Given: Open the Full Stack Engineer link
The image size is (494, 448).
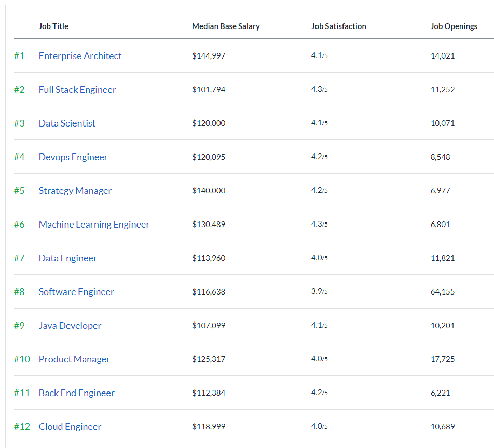Looking at the screenshot, I should click(77, 90).
